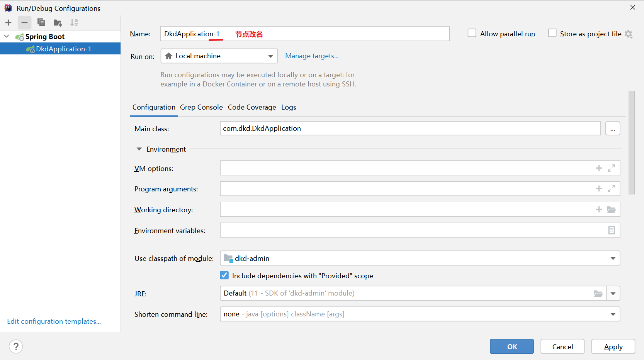This screenshot has width=644, height=360.
Task: Click the Apply button
Action: (x=613, y=346)
